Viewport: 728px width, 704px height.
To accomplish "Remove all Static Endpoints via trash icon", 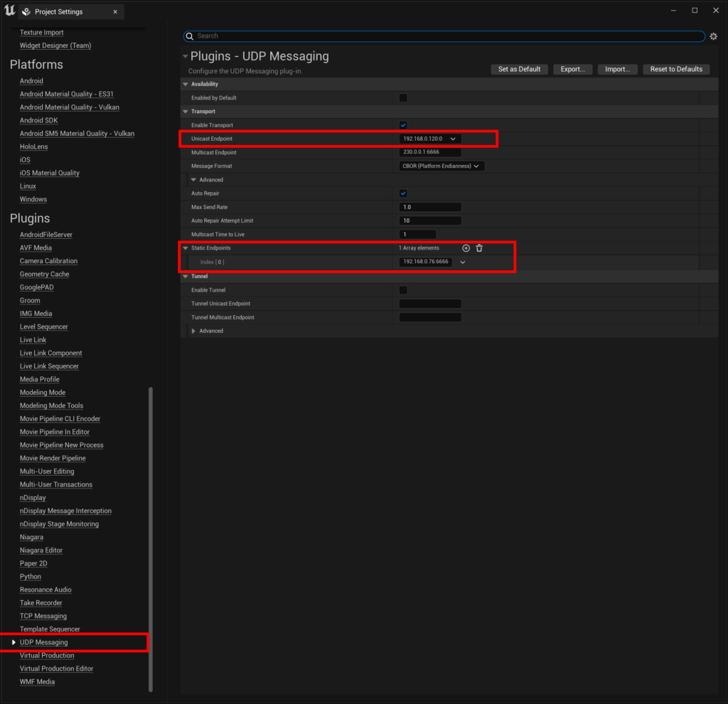I will [479, 248].
